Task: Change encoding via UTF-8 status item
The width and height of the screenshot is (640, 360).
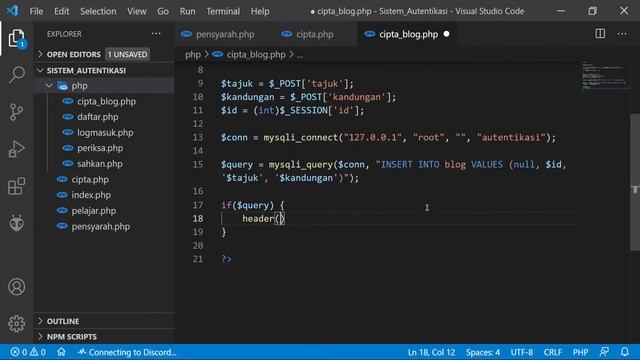Action: coord(522,352)
